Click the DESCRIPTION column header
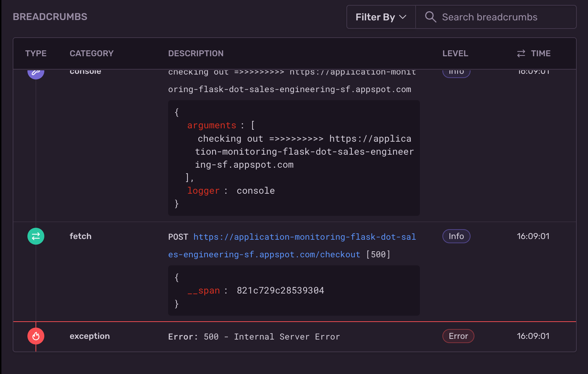The image size is (588, 374). (x=196, y=53)
